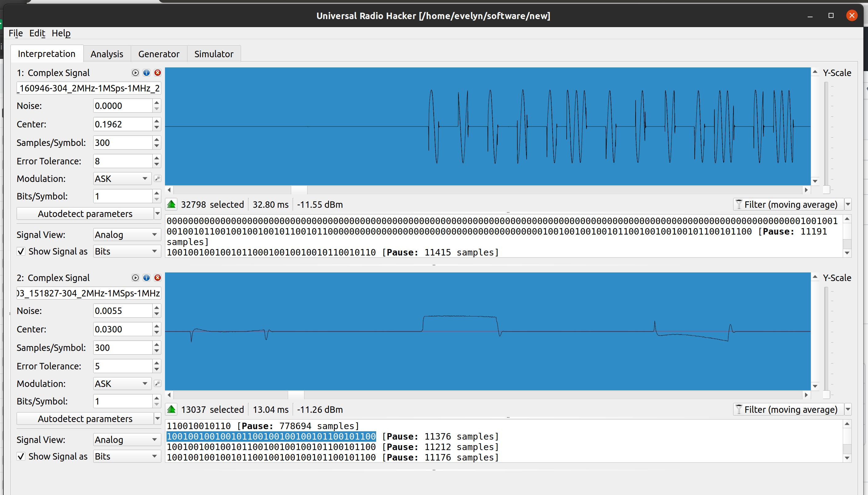Open signal 1 Modulation ASK dropdown

point(121,179)
